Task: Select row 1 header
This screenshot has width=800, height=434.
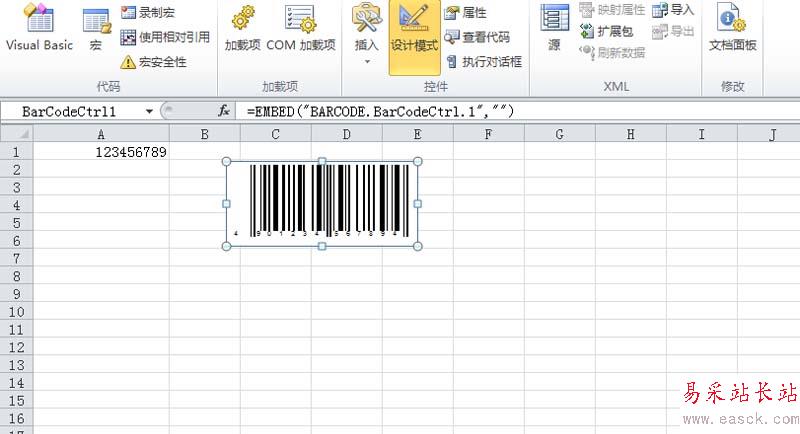Action: tap(16, 152)
